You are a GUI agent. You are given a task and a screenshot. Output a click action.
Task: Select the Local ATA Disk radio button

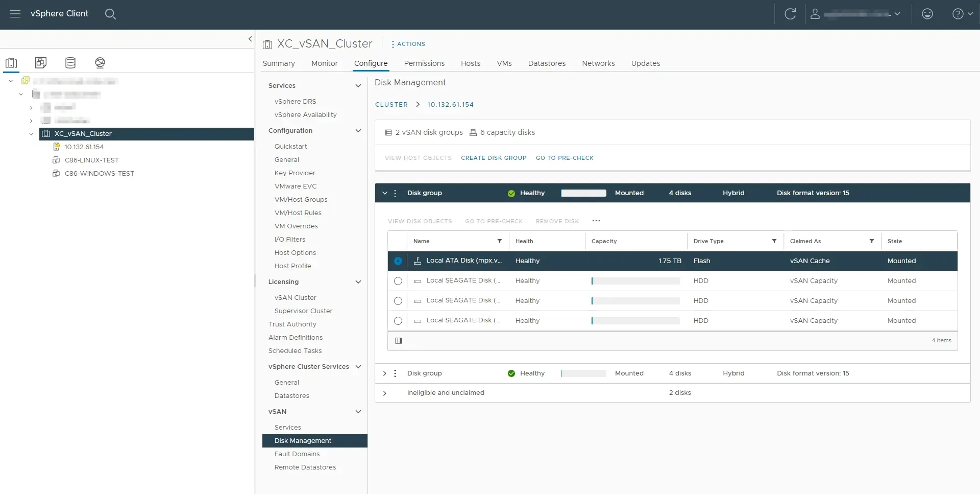click(x=398, y=261)
